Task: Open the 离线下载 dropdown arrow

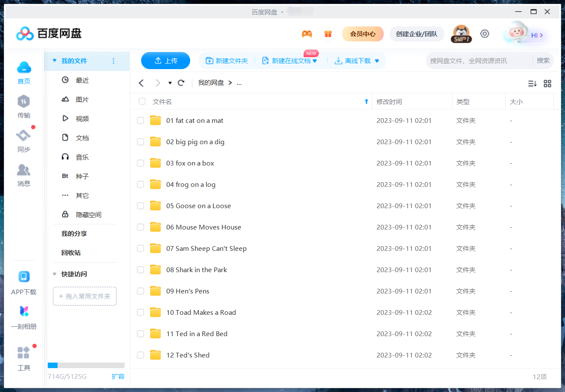Action: point(377,61)
